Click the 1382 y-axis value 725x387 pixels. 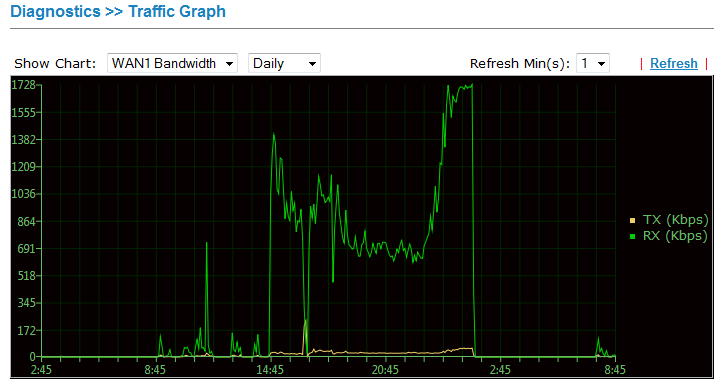pyautogui.click(x=24, y=140)
